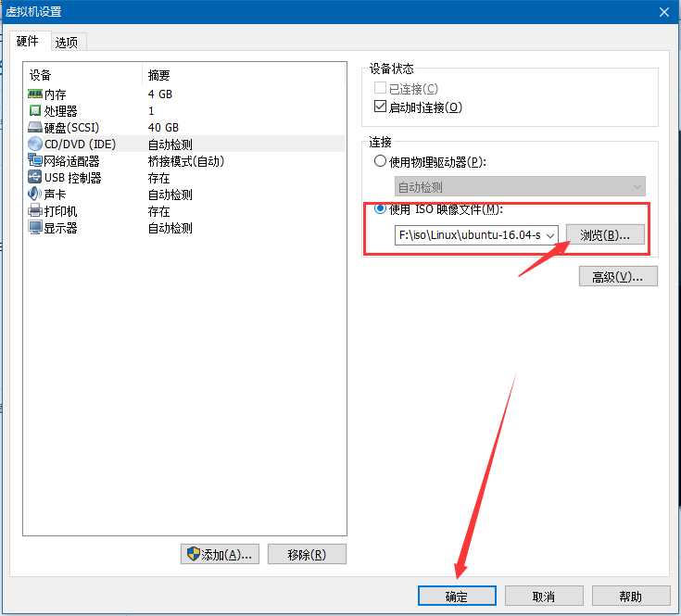
Task: Uncheck the 启动时连接(O) checkbox
Action: click(380, 107)
